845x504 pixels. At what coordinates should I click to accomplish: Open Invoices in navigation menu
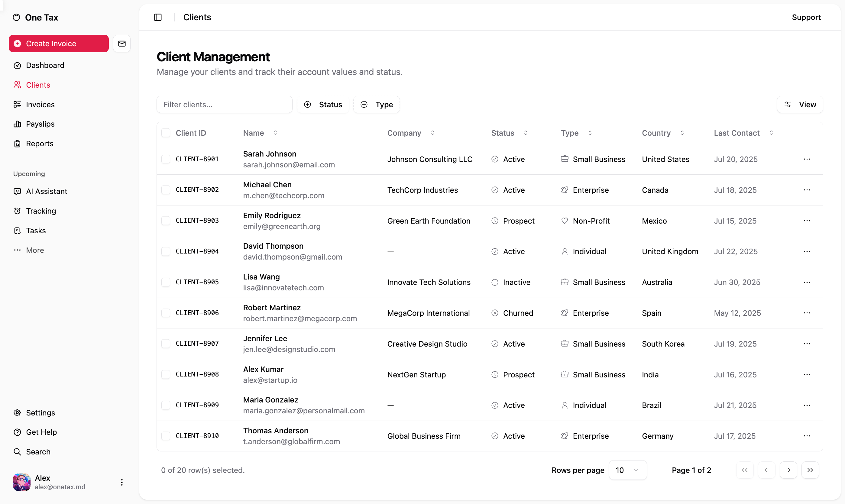(40, 105)
